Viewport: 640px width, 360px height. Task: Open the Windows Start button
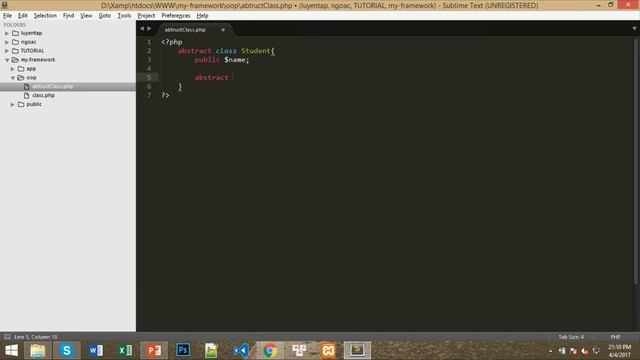[x=11, y=350]
